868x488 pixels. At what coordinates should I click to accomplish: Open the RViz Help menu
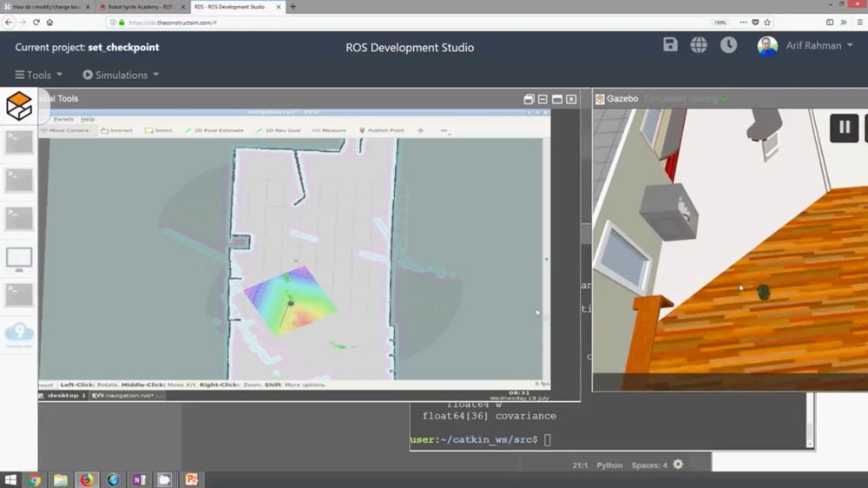[88, 119]
